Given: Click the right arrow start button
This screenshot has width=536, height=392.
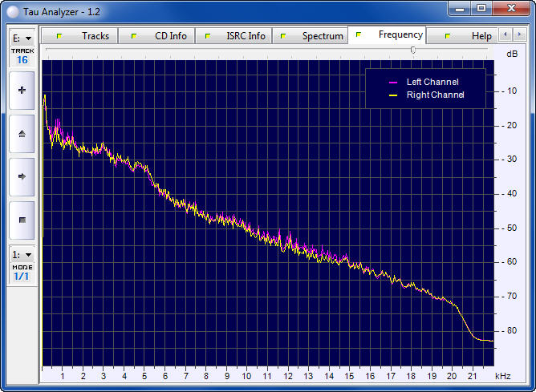Looking at the screenshot, I should point(22,176).
